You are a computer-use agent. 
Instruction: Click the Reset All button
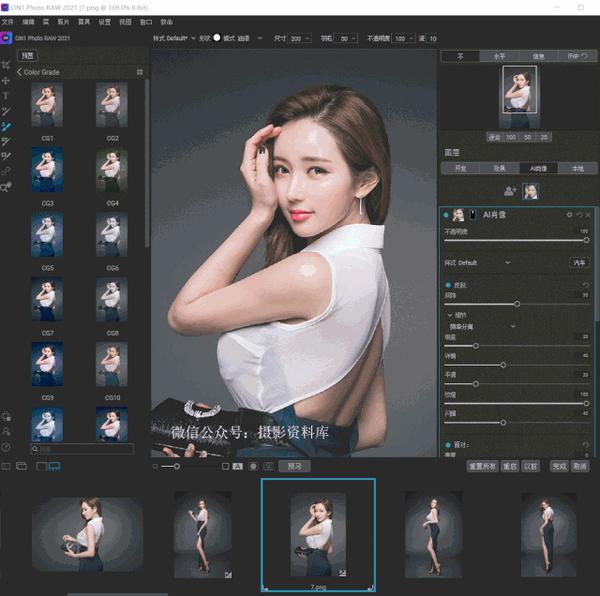482,466
